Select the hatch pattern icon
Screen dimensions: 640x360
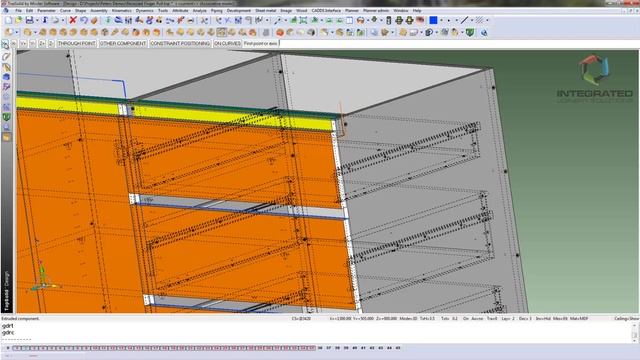pyautogui.click(x=480, y=20)
